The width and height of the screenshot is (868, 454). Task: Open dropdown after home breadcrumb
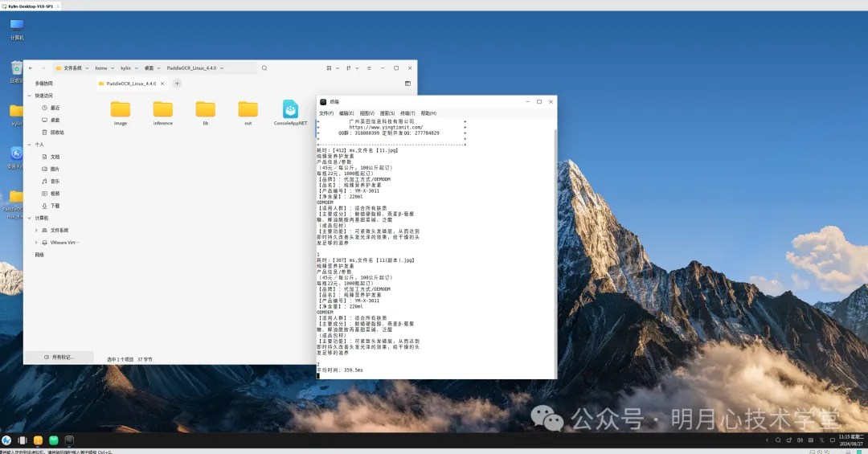tap(113, 68)
